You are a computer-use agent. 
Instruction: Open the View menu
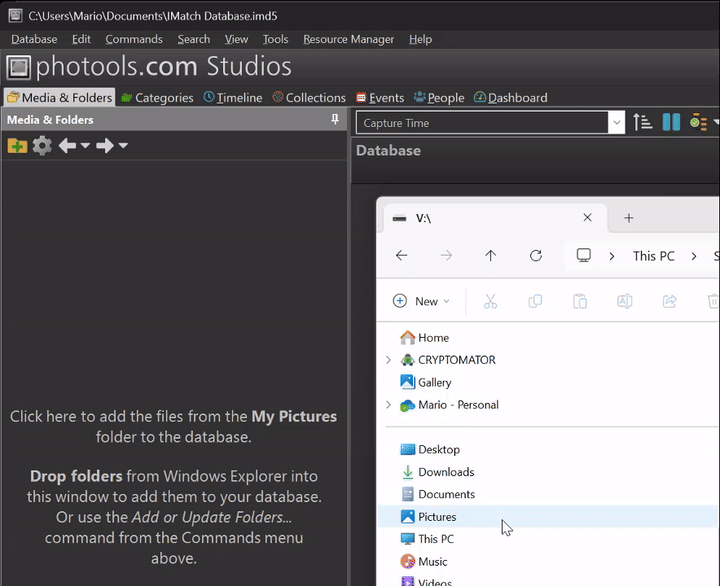click(236, 39)
